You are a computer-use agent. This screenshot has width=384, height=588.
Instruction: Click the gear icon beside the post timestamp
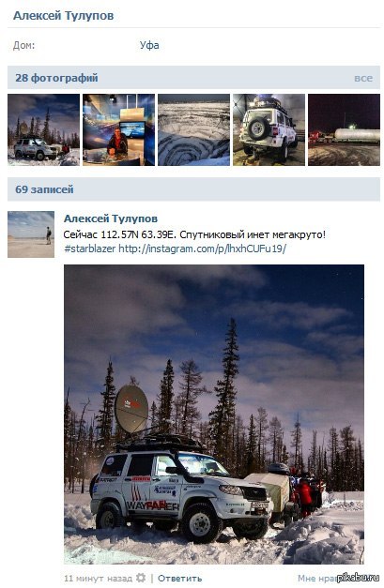[141, 578]
